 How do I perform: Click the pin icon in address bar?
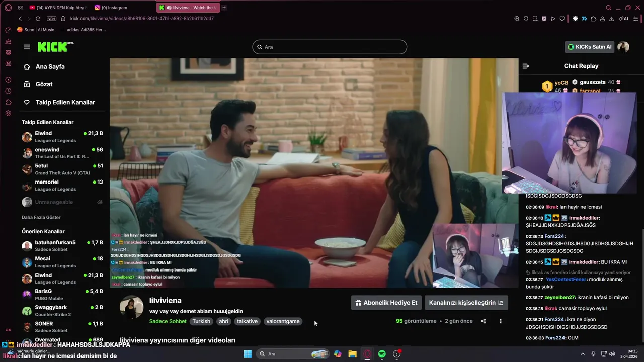pyautogui.click(x=526, y=19)
